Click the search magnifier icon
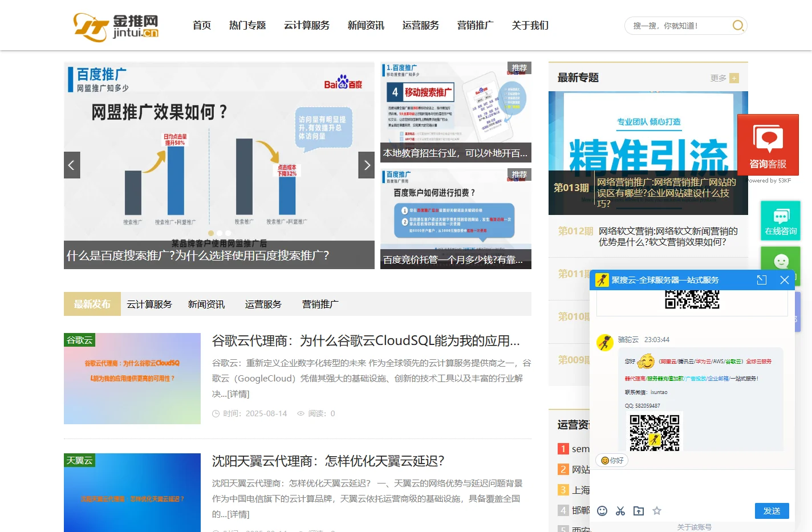The image size is (812, 532). (x=738, y=26)
